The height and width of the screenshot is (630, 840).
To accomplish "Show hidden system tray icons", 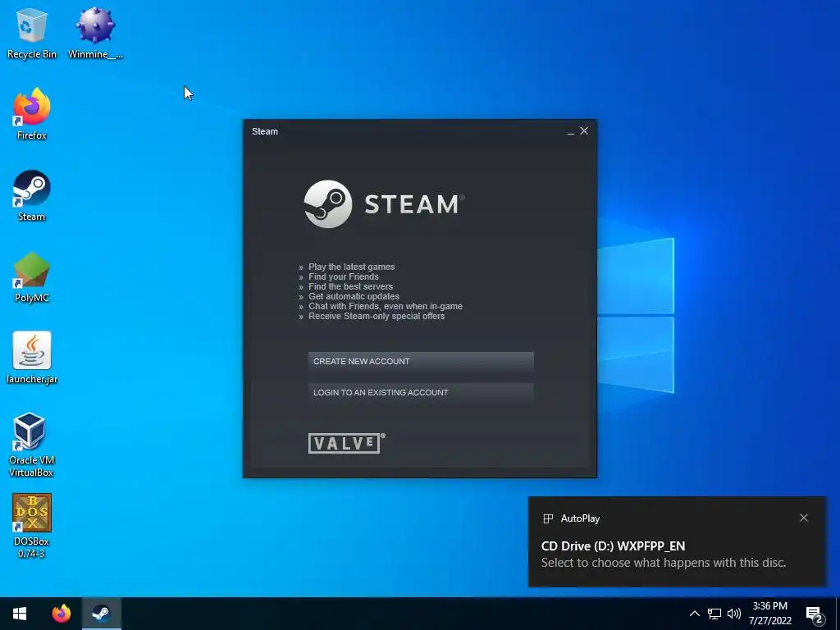I will point(694,614).
